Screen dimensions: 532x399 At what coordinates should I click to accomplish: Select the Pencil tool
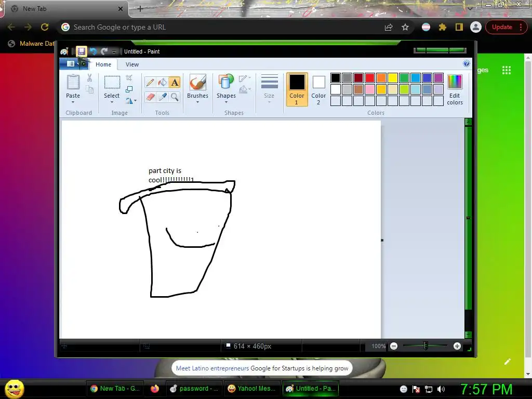pos(150,82)
